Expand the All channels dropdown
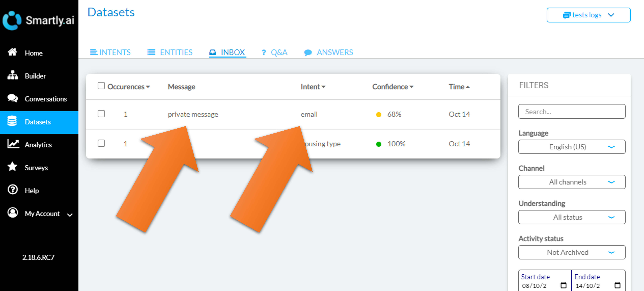 (572, 182)
